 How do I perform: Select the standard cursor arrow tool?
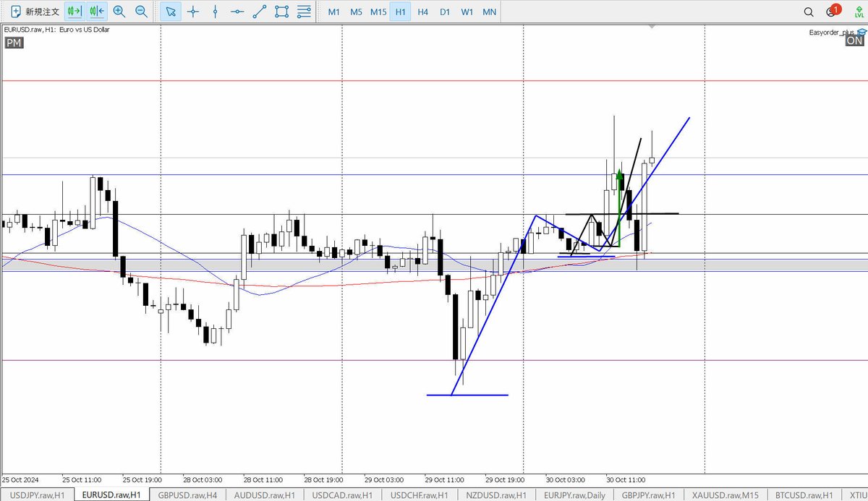pyautogui.click(x=171, y=12)
